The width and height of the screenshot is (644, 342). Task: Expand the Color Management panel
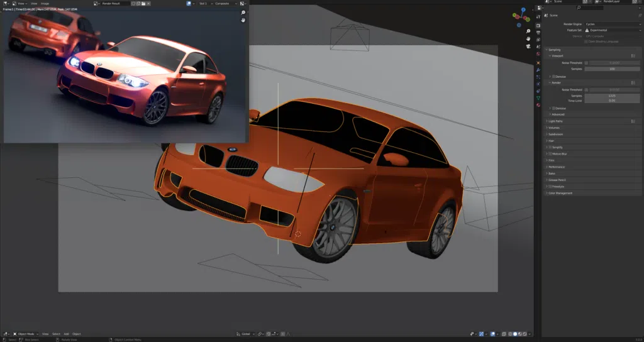click(560, 193)
